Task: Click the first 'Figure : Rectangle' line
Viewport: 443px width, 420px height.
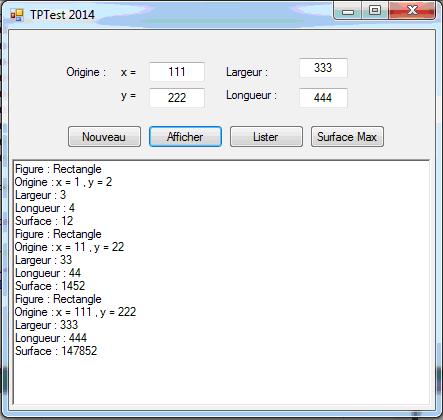Action: [x=58, y=169]
